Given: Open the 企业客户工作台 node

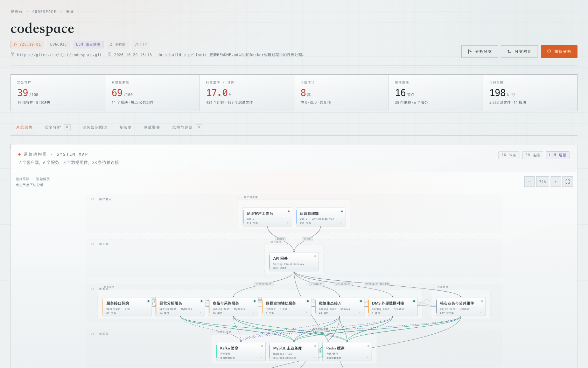Looking at the screenshot, I should point(267,217).
